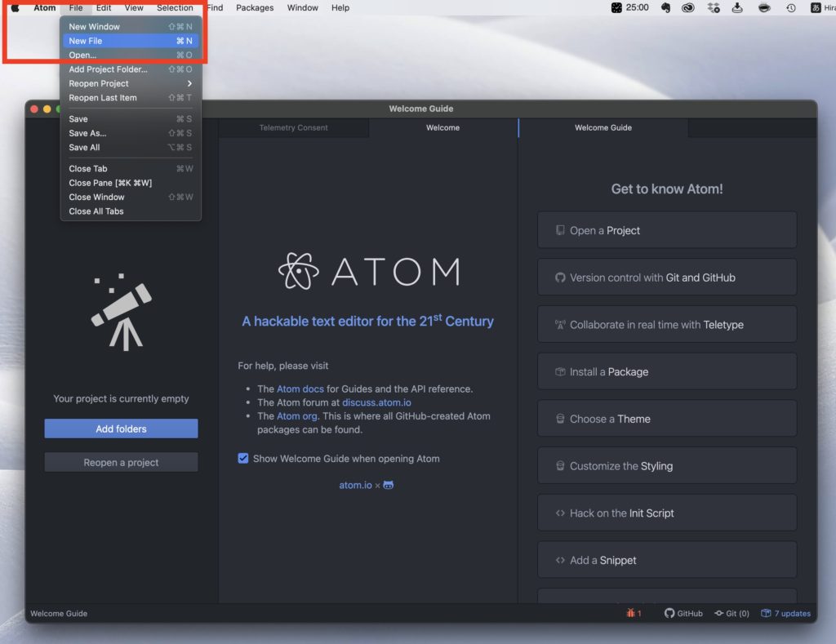Select Add Project Folder... menu entry
This screenshot has width=836, height=644.
(x=131, y=69)
